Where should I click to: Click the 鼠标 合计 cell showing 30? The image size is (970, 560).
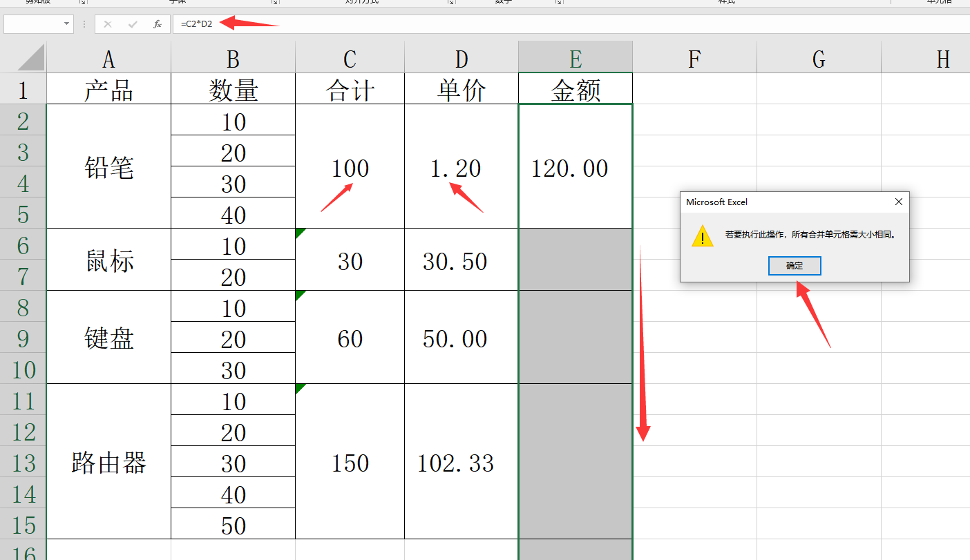[350, 260]
